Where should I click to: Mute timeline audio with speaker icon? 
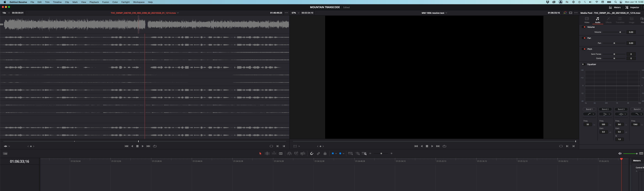tap(620, 153)
